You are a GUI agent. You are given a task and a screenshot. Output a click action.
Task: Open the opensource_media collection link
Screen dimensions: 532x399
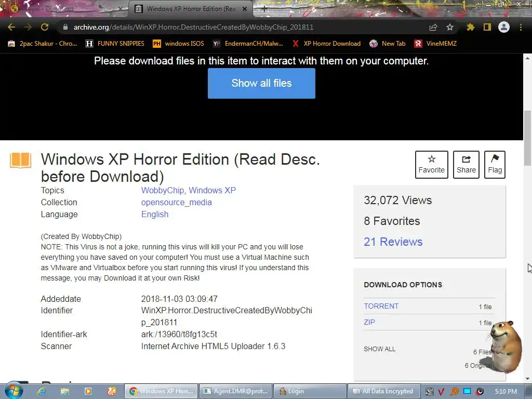(x=177, y=202)
